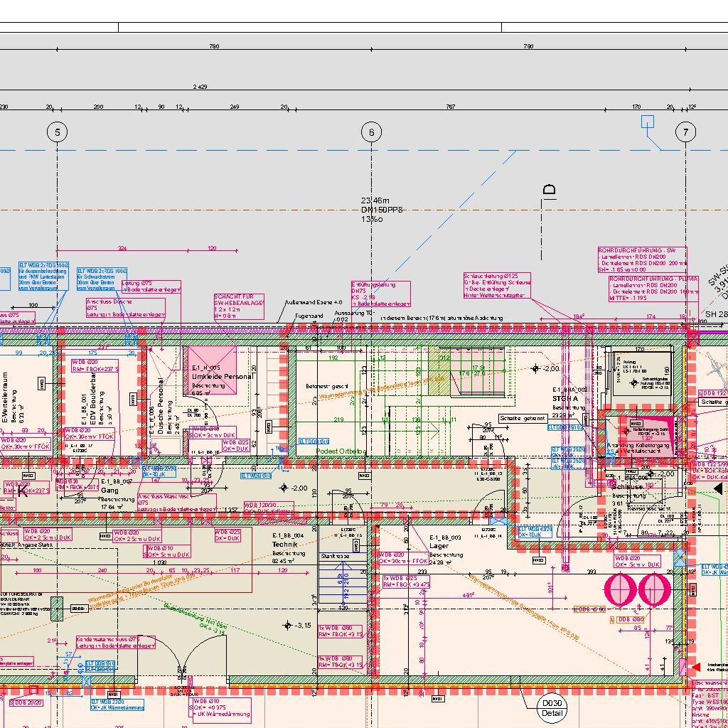Select the left magenta circular opening in Lager
Image resolution: width=728 pixels, height=728 pixels.
620,589
